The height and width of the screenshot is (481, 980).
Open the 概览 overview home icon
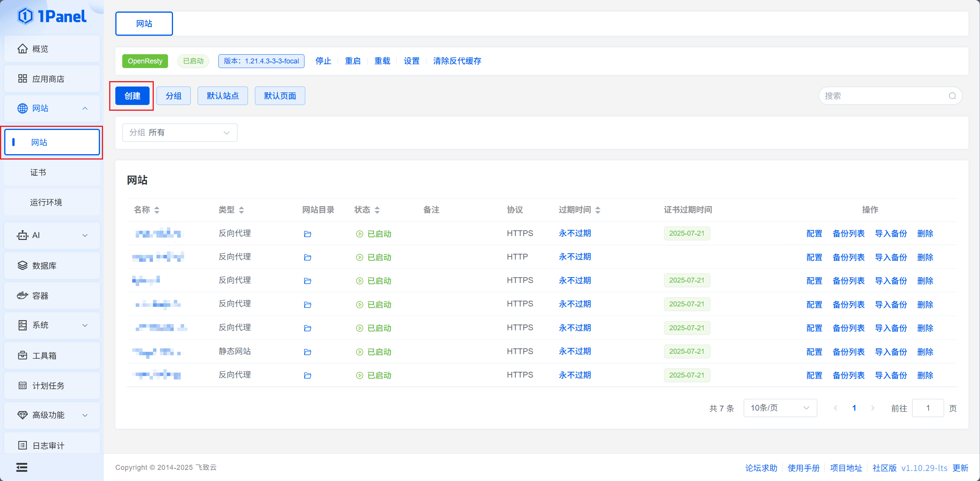coord(23,49)
